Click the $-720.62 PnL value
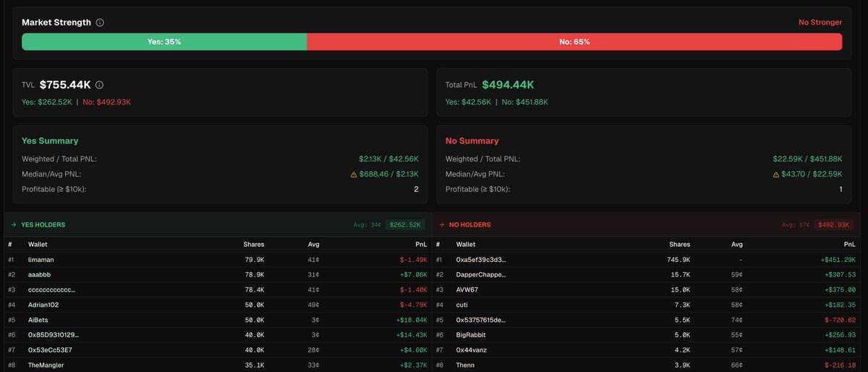This screenshot has height=372, width=868. coord(842,320)
